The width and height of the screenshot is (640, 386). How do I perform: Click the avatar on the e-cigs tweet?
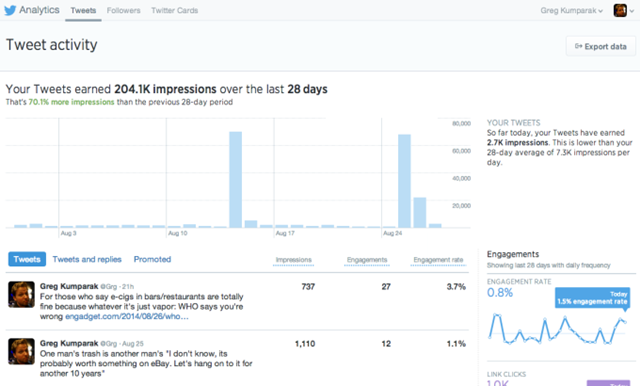click(21, 294)
